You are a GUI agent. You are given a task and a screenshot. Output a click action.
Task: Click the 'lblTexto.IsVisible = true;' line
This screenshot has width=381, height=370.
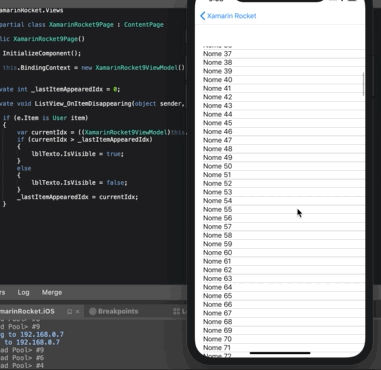[78, 154]
